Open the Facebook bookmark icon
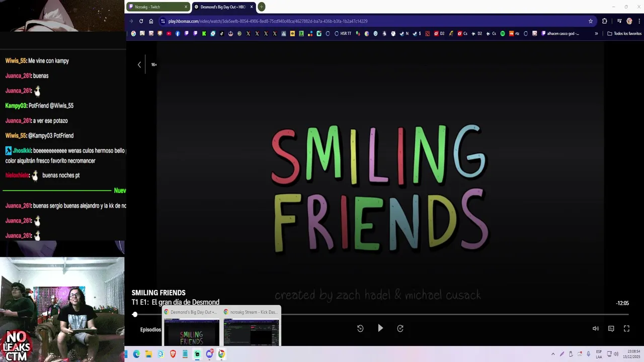 178,34
